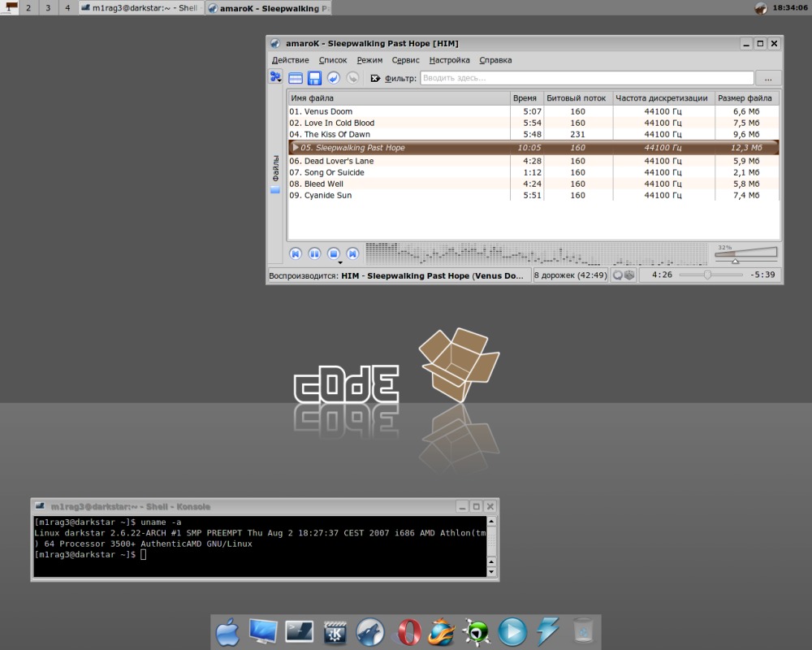812x650 pixels.
Task: Activate the m1rag3@darkstar Shell taskbar entry
Action: point(141,8)
